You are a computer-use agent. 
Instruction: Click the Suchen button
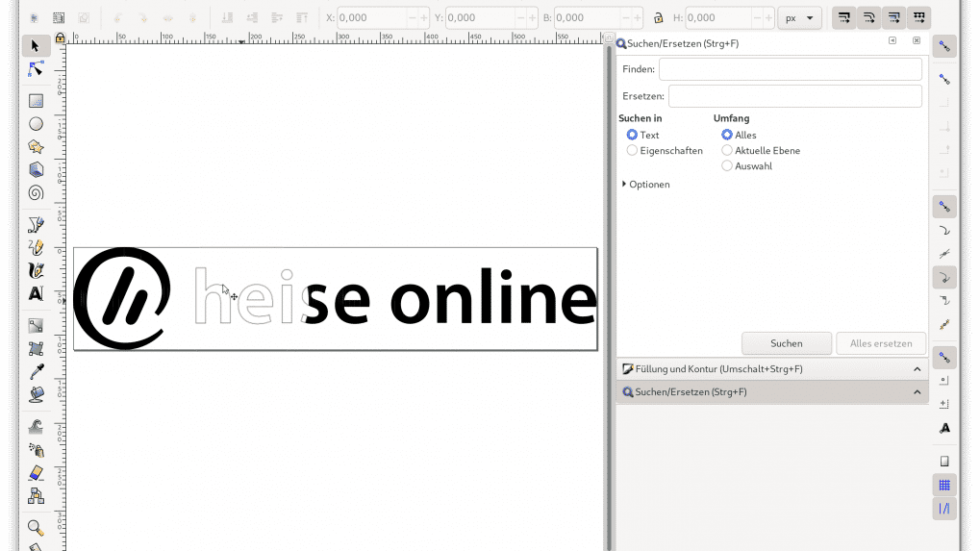[787, 343]
